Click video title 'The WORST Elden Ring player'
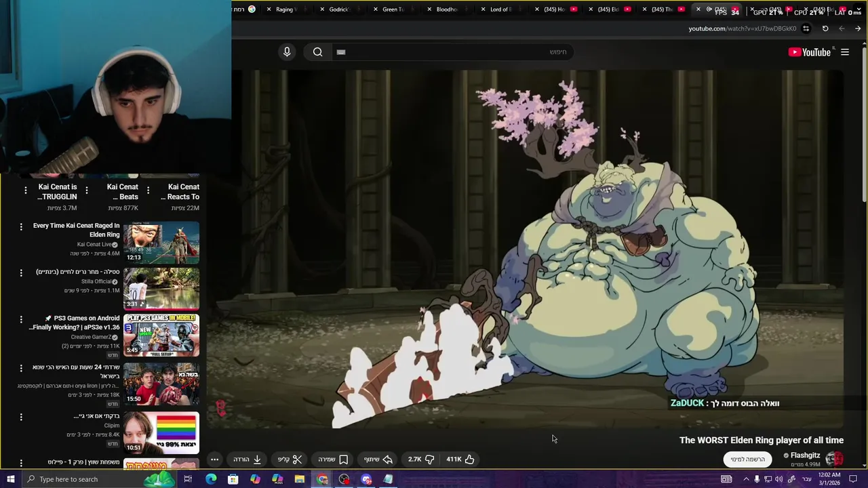 click(x=762, y=440)
